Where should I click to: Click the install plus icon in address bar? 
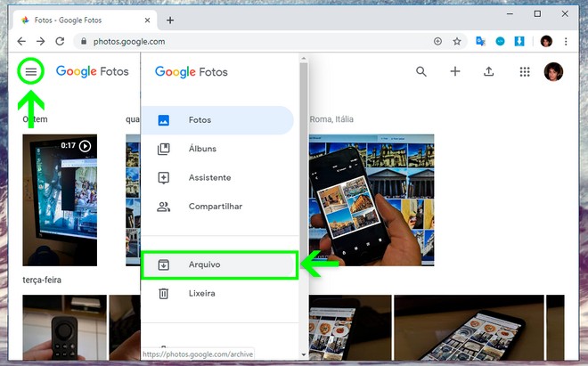tap(437, 41)
